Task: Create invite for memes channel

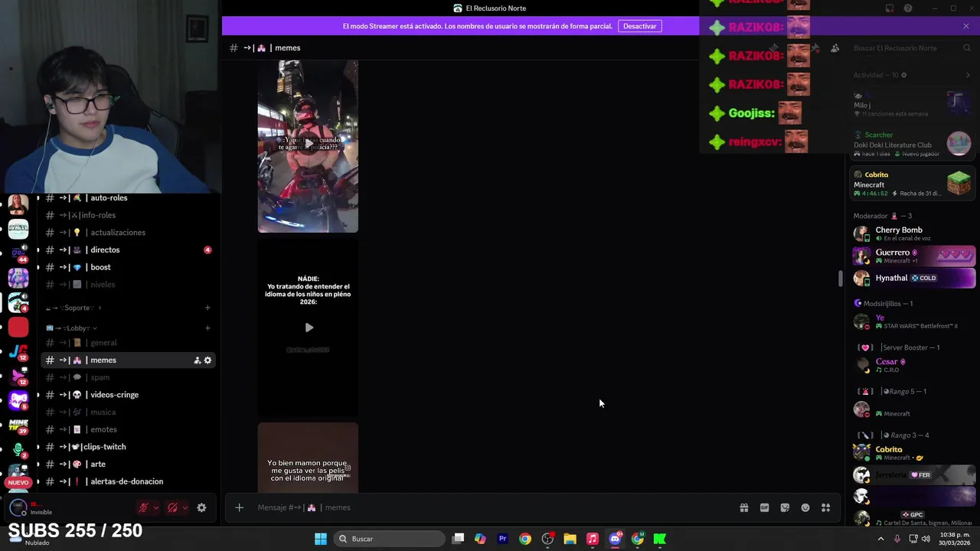Action: pos(197,360)
